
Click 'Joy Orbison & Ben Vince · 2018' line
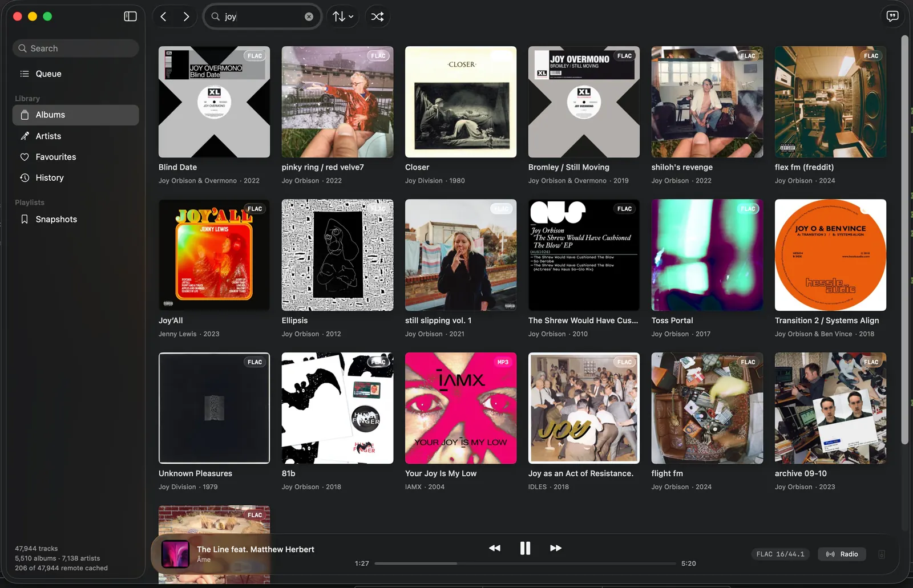[x=824, y=334]
